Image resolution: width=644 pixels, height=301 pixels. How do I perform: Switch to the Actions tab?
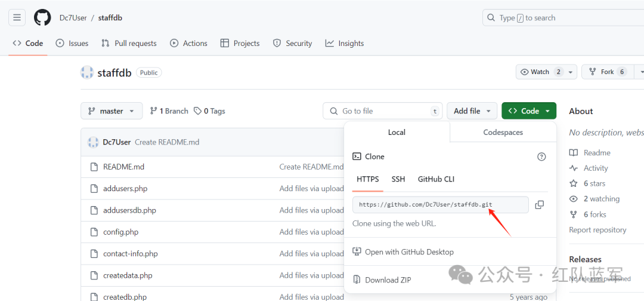pyautogui.click(x=188, y=43)
